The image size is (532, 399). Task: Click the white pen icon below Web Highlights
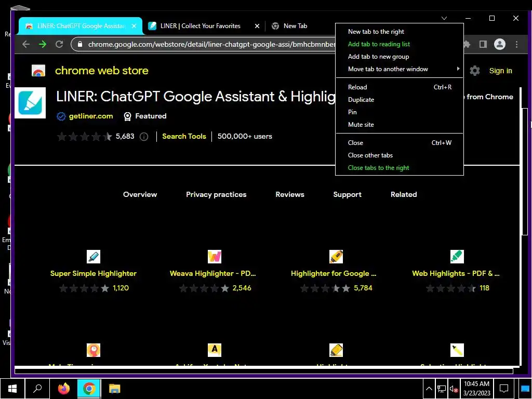(457, 350)
